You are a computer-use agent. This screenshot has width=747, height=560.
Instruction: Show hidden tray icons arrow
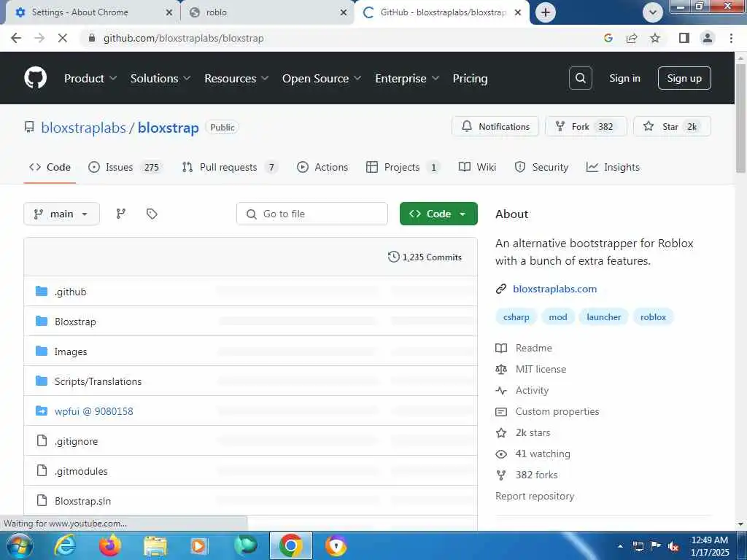[620, 546]
